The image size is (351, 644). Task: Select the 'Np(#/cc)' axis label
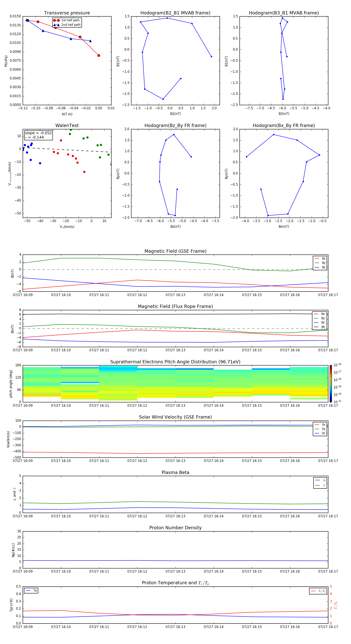point(13,550)
